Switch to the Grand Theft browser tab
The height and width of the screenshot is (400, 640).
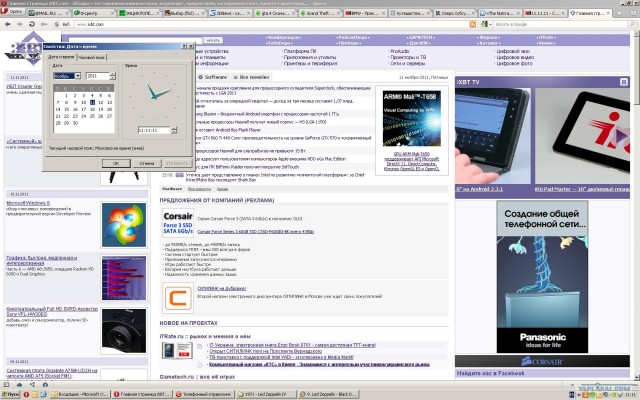(320, 13)
